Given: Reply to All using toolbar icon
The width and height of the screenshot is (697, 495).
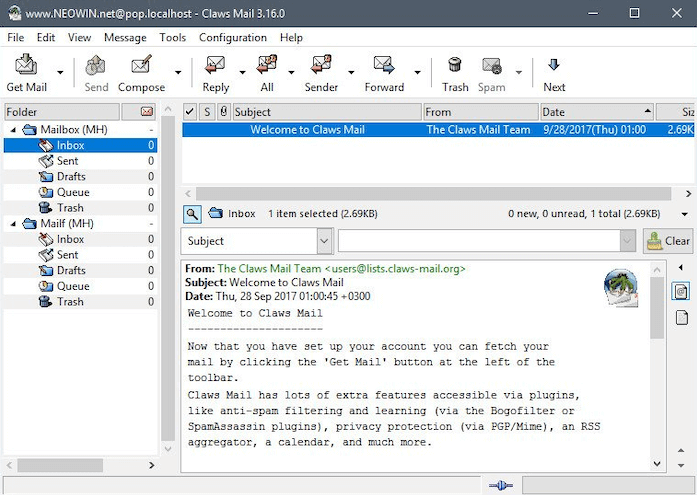Looking at the screenshot, I should pos(267,66).
